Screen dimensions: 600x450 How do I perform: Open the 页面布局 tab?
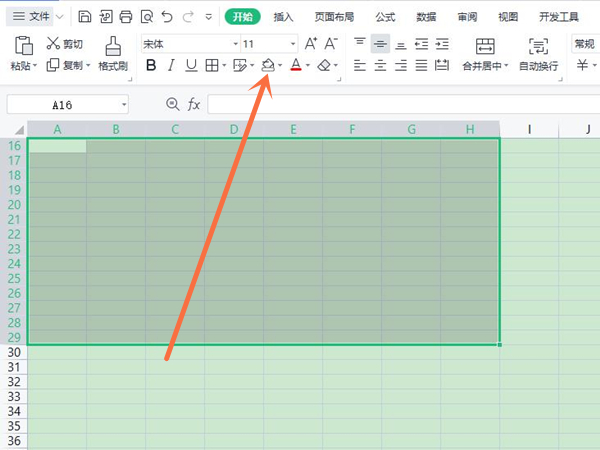(x=334, y=17)
